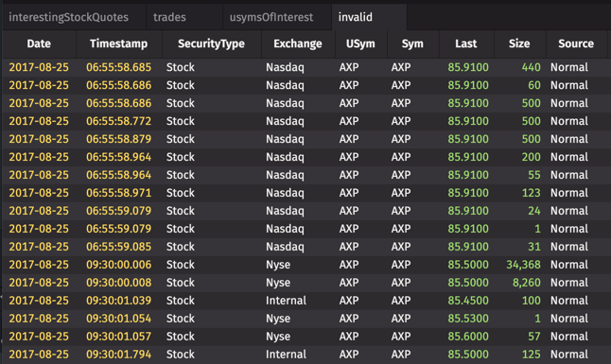Open the trades tab
This screenshot has height=364, width=611.
tap(169, 17)
